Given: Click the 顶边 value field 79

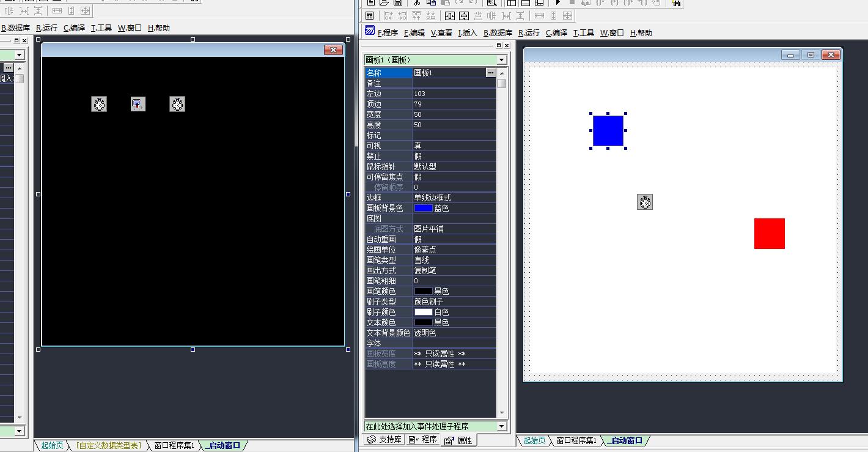Looking at the screenshot, I should pyautogui.click(x=454, y=104).
